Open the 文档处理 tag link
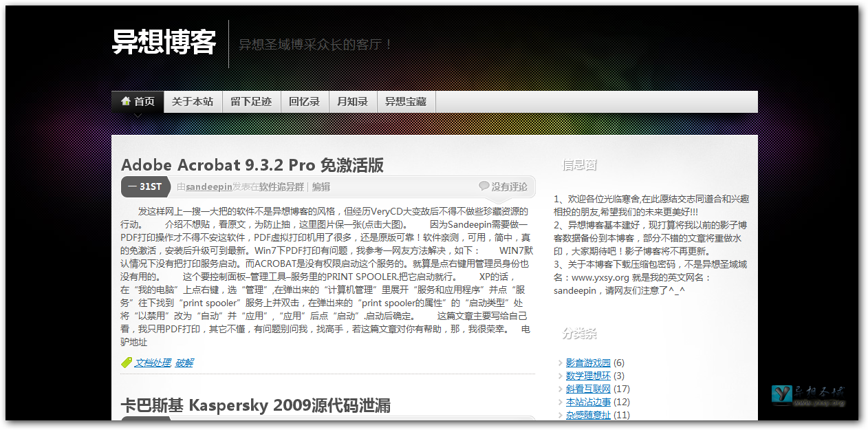The height and width of the screenshot is (430, 868). pos(152,363)
